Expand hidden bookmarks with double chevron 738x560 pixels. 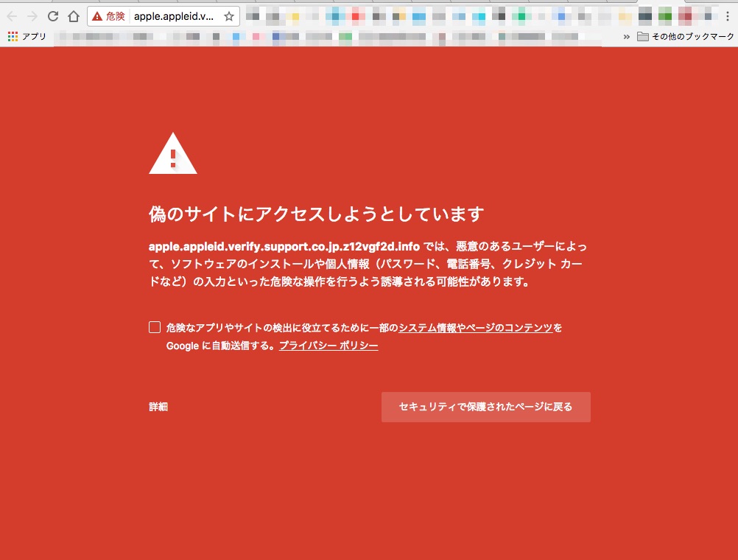point(626,37)
